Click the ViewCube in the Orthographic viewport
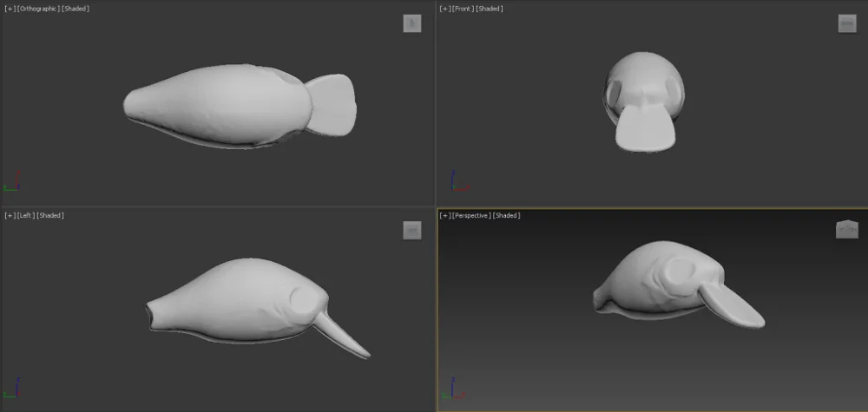The image size is (868, 412). (411, 23)
